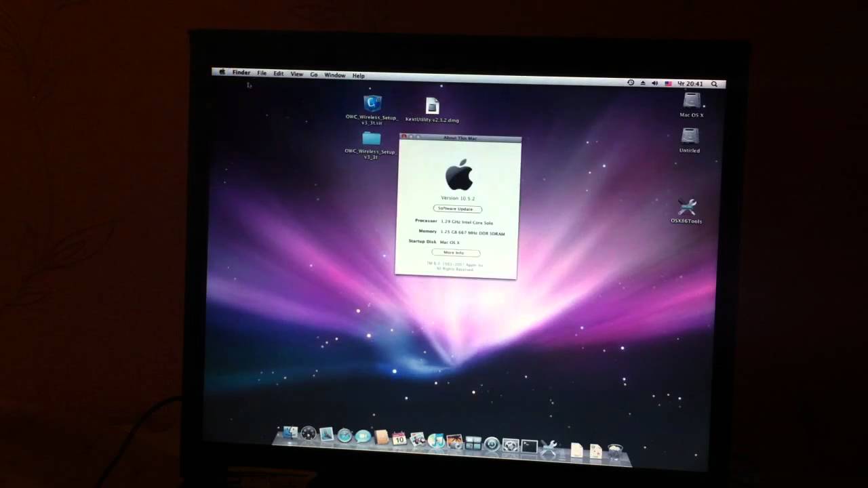Click the Startup Disk 'Mac OS X' text
Image resolution: width=868 pixels, height=488 pixels.
(450, 242)
